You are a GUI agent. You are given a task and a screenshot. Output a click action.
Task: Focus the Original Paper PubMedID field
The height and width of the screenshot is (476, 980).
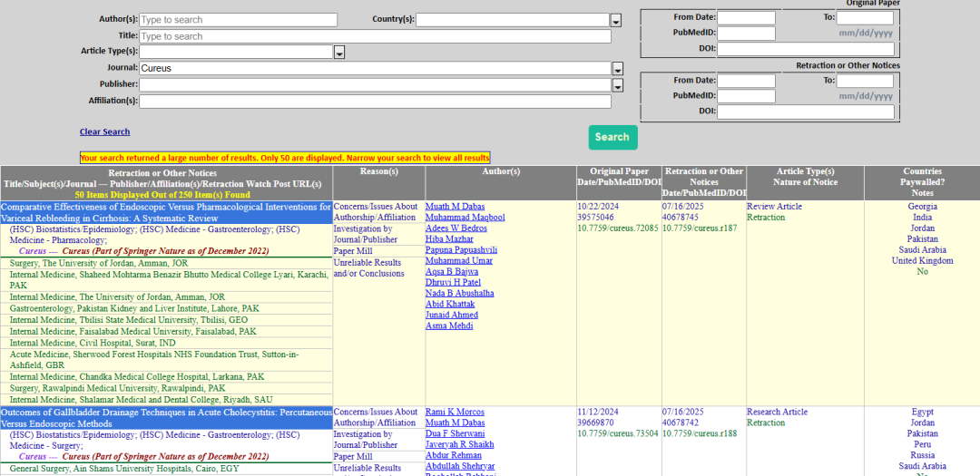(746, 34)
